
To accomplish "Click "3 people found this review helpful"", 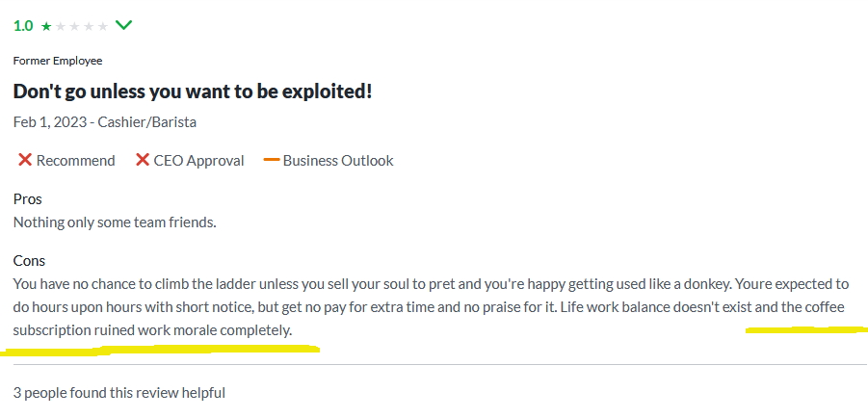I will (119, 393).
